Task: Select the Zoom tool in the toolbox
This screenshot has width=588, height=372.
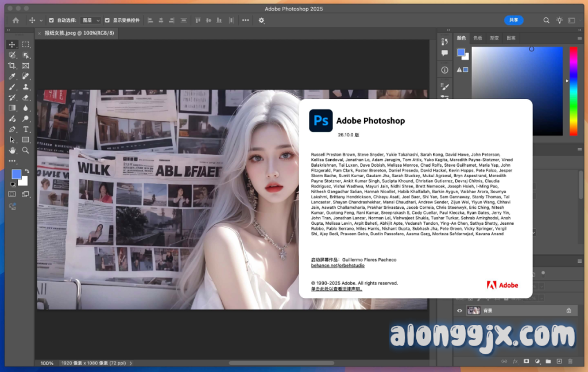Action: (x=26, y=150)
